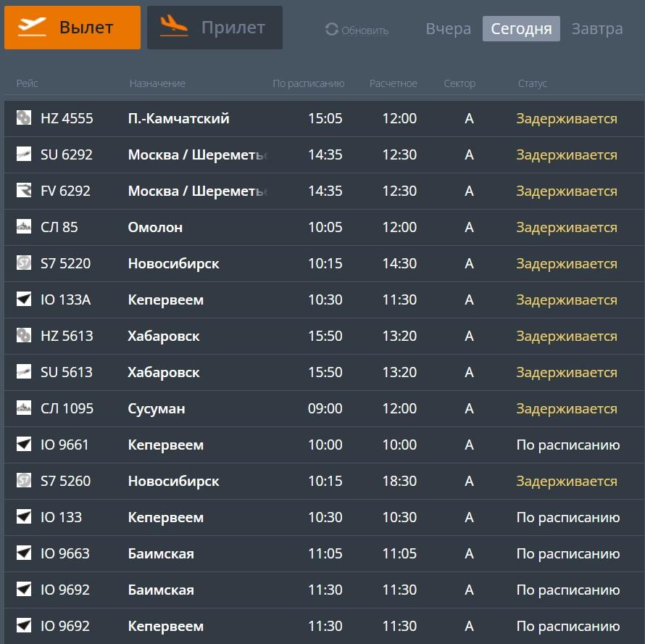Click the По расписанию column header

pyautogui.click(x=308, y=83)
